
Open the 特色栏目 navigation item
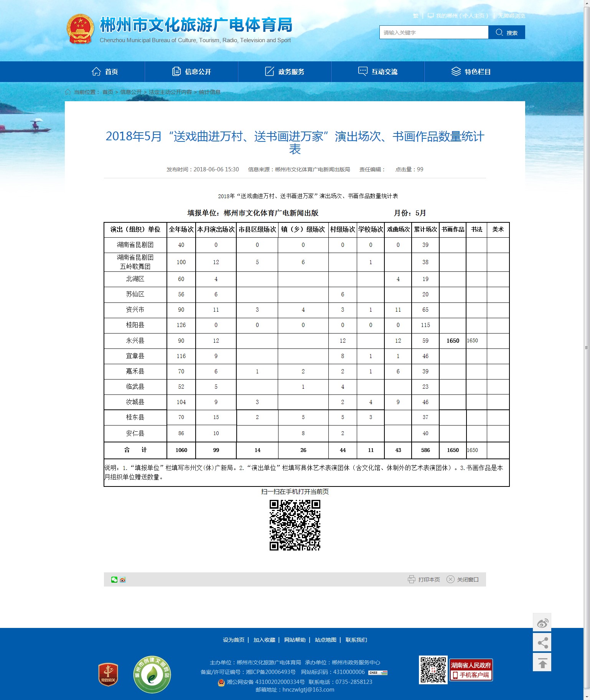coord(471,72)
